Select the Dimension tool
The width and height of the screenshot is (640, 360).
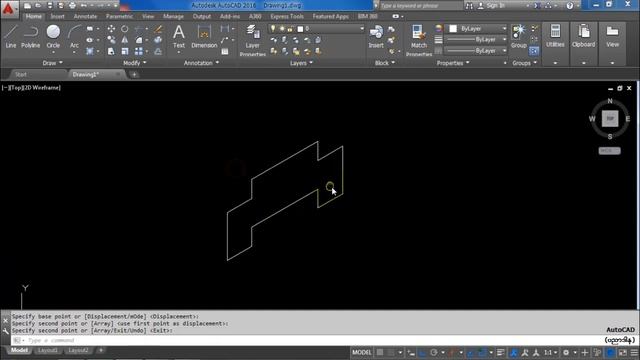point(204,36)
